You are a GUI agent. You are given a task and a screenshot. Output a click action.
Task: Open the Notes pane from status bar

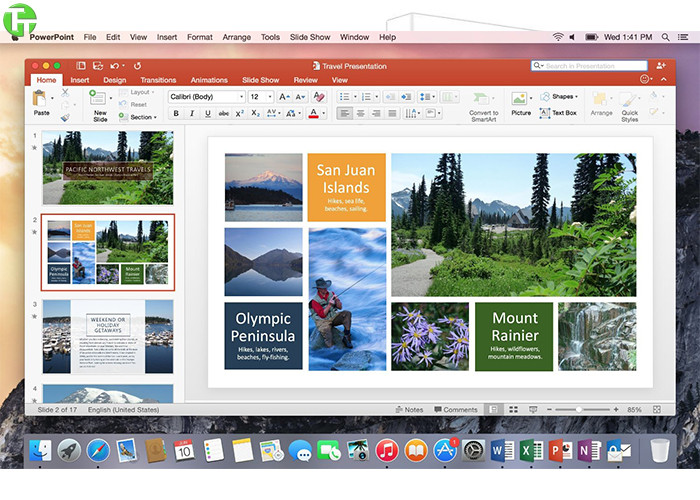pyautogui.click(x=409, y=409)
